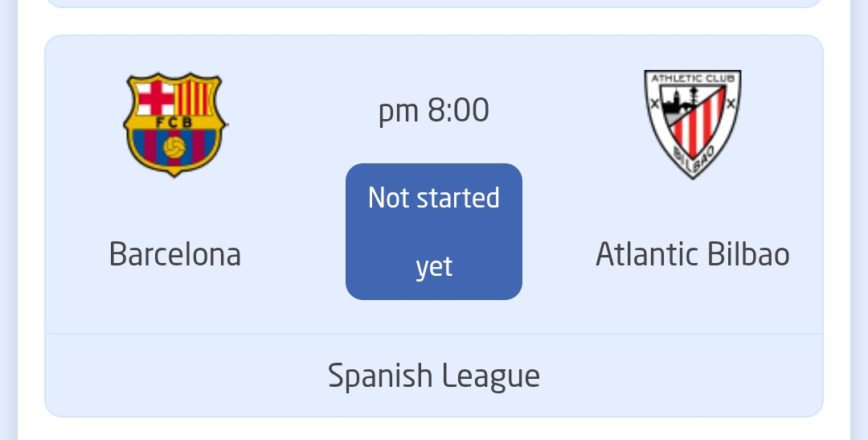Open the Barcelona team name link
The width and height of the screenshot is (868, 440).
click(175, 254)
